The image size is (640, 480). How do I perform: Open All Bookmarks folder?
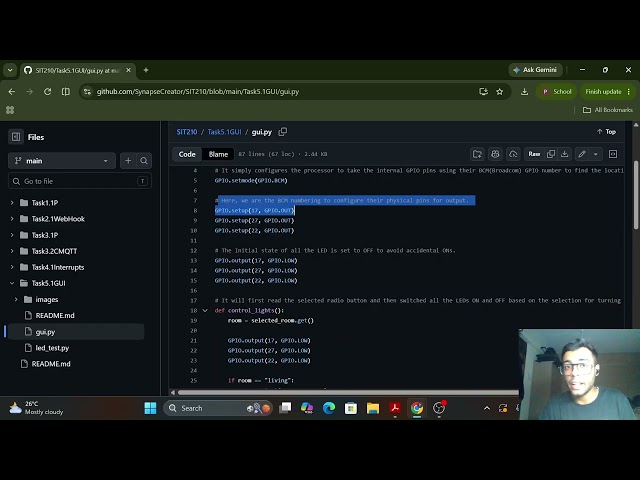tap(608, 110)
